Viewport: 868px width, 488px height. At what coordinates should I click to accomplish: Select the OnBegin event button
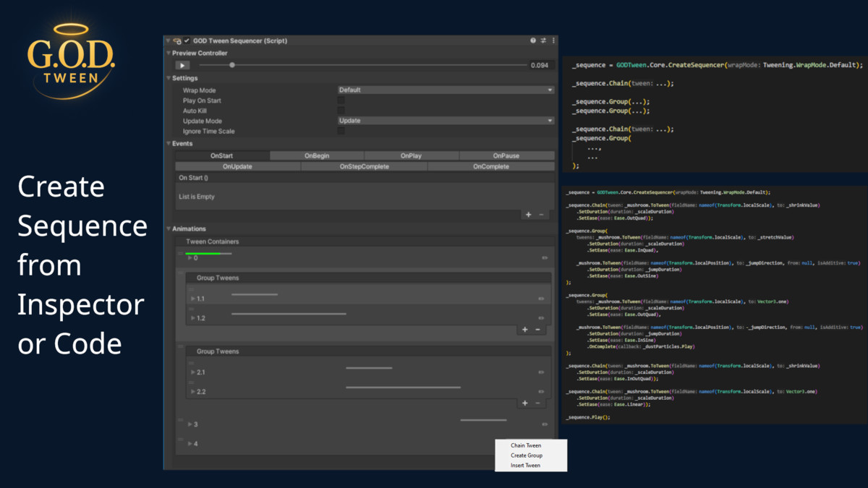[x=317, y=155]
